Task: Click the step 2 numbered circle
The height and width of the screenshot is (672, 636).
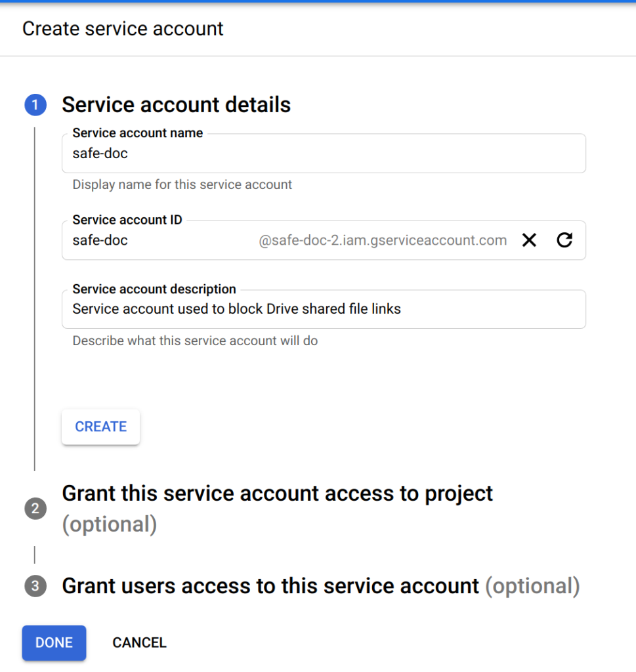Action: (x=35, y=509)
